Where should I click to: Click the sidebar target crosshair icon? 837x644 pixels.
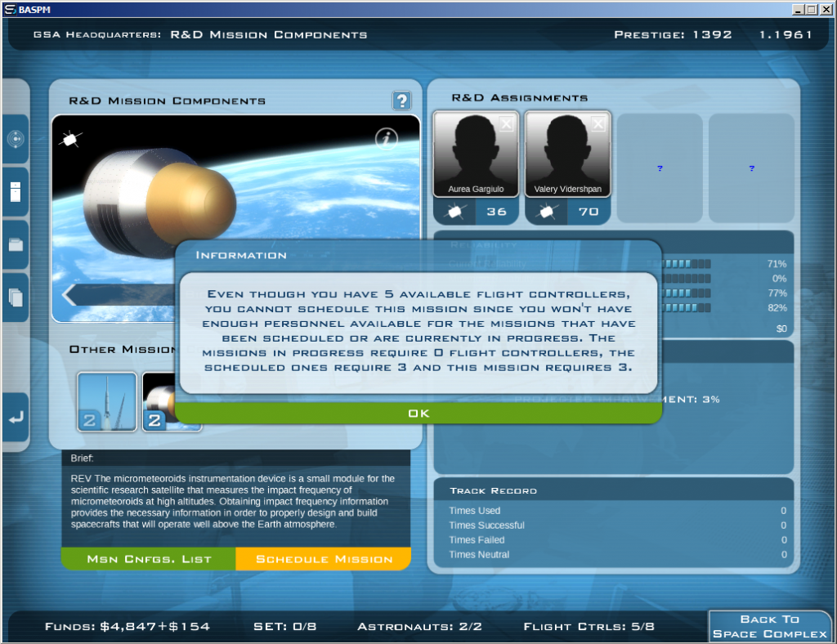click(16, 139)
